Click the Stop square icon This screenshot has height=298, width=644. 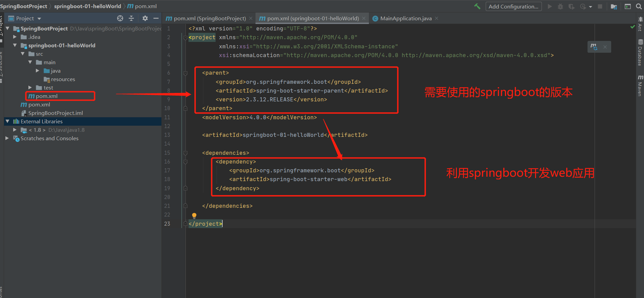pyautogui.click(x=600, y=6)
